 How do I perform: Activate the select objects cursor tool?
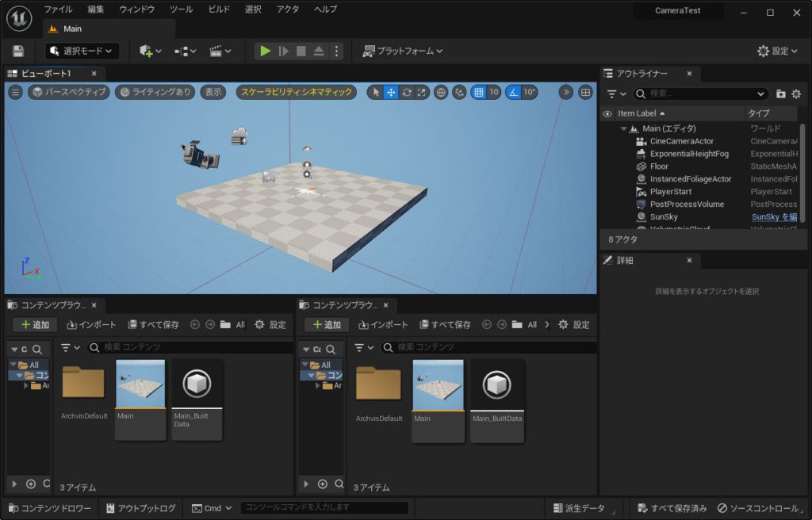[376, 92]
